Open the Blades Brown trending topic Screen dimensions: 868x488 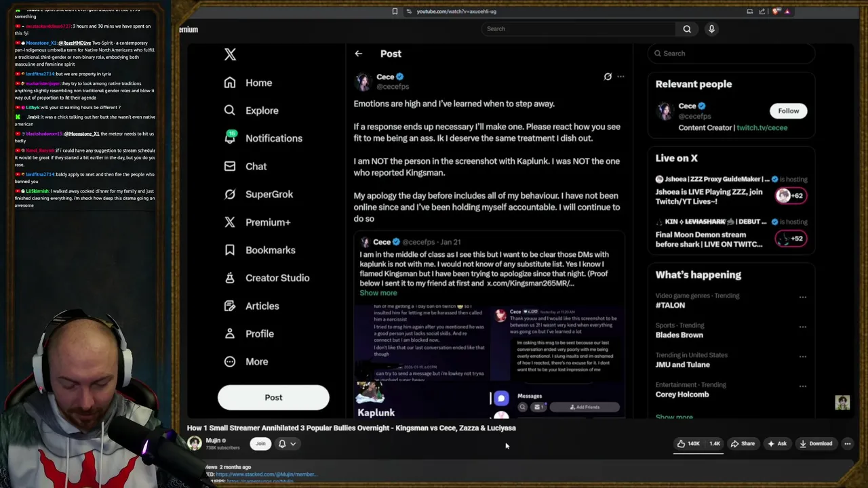click(x=679, y=335)
